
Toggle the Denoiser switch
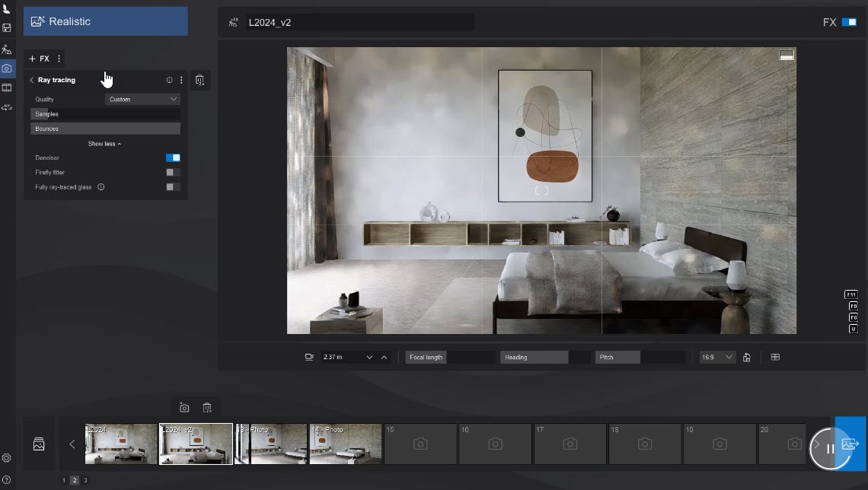[x=173, y=157]
